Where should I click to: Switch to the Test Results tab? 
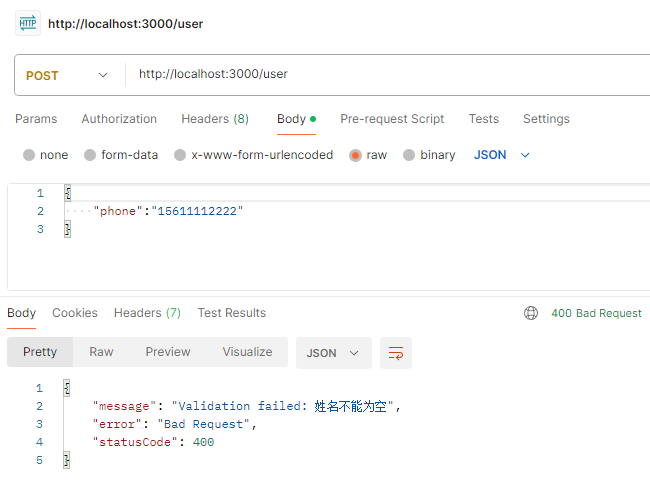tap(231, 313)
